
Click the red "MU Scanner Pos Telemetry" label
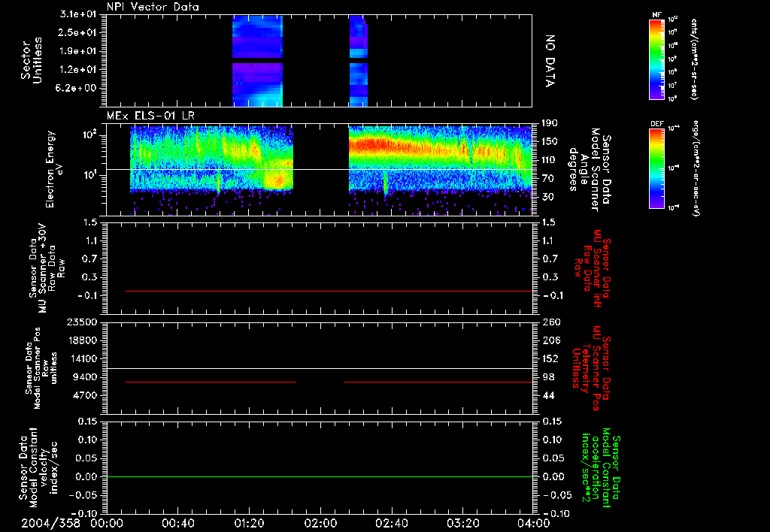[592, 368]
